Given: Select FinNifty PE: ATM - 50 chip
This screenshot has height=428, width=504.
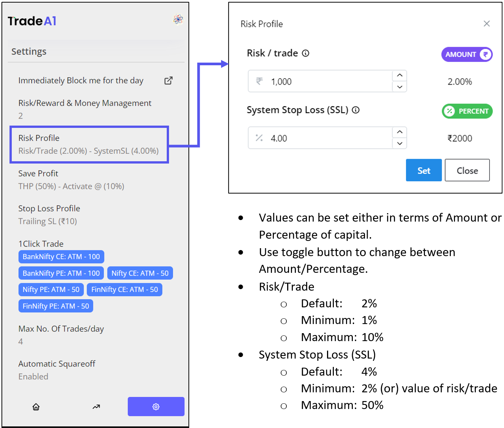Looking at the screenshot, I should click(56, 306).
